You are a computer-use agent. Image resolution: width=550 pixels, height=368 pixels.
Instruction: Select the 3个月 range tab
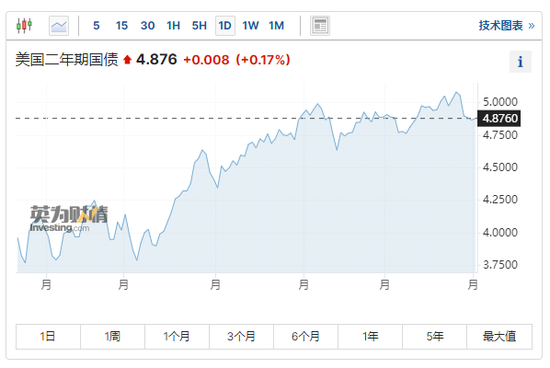[x=241, y=337]
